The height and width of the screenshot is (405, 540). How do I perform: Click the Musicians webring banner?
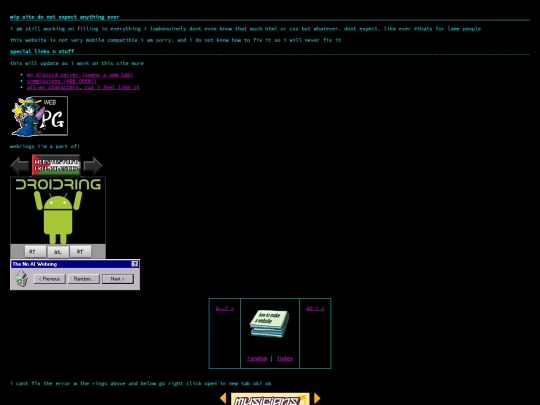click(270, 399)
